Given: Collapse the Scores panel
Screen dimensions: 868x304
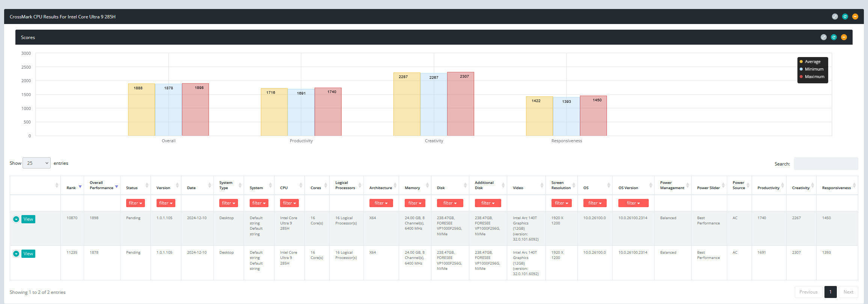Looking at the screenshot, I should [844, 37].
